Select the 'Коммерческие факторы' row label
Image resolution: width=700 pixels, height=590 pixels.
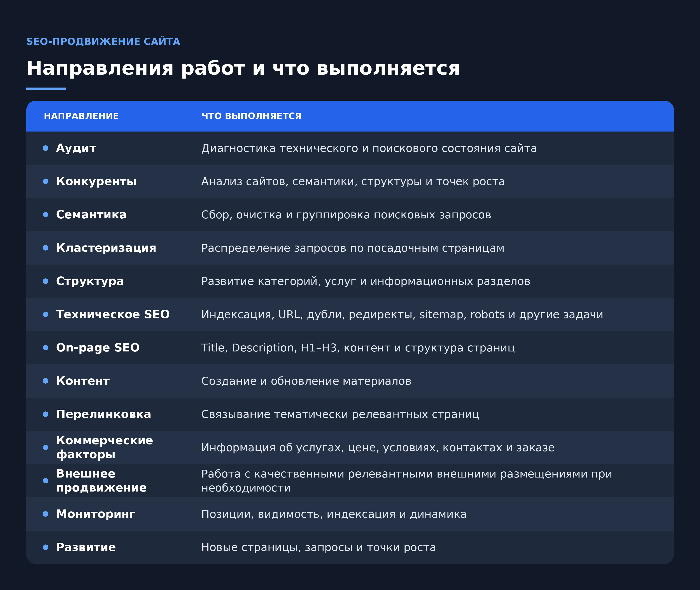pos(105,447)
